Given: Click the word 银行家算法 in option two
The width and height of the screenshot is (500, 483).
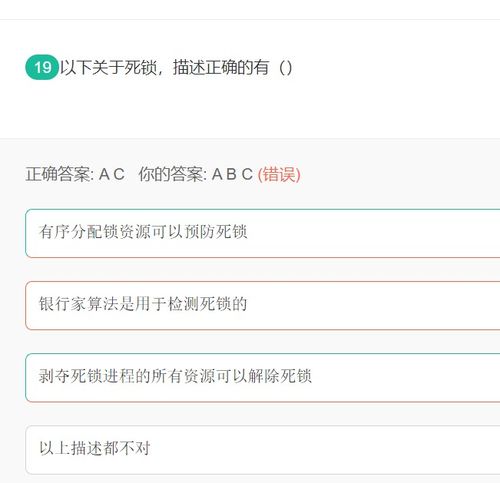Looking at the screenshot, I should [79, 304].
